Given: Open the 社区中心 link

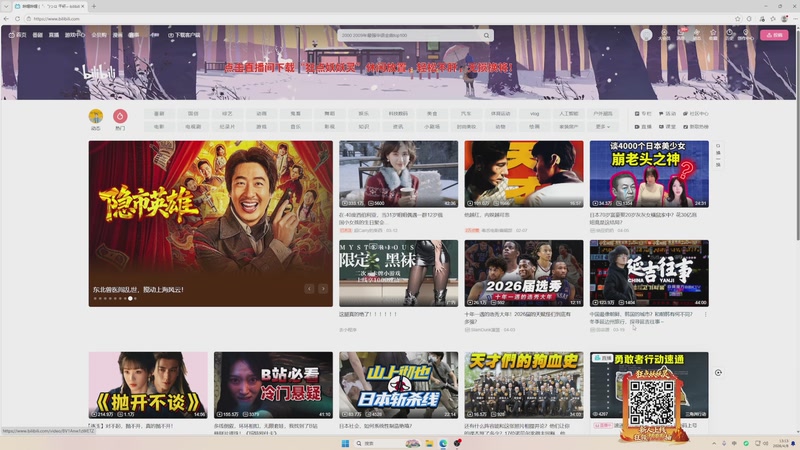Looking at the screenshot, I should coord(695,113).
